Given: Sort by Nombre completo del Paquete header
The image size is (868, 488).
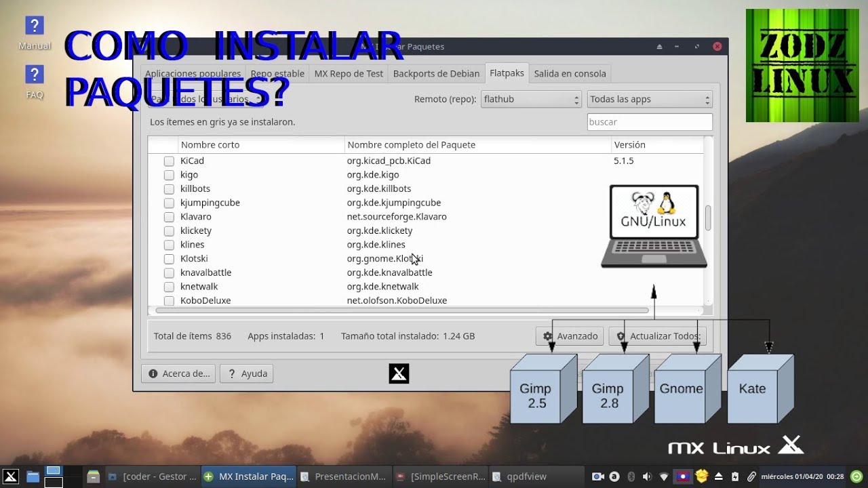Looking at the screenshot, I should coord(478,145).
